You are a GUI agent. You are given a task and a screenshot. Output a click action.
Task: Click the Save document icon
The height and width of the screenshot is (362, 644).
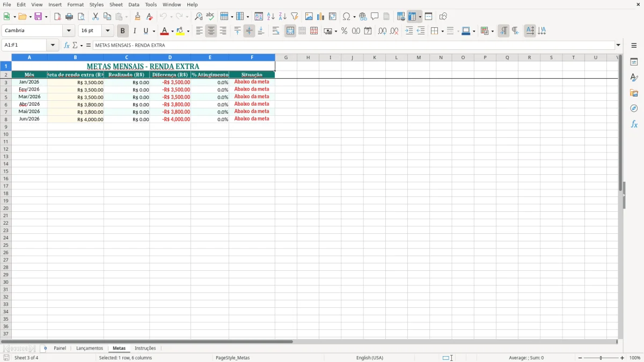pos(38,17)
